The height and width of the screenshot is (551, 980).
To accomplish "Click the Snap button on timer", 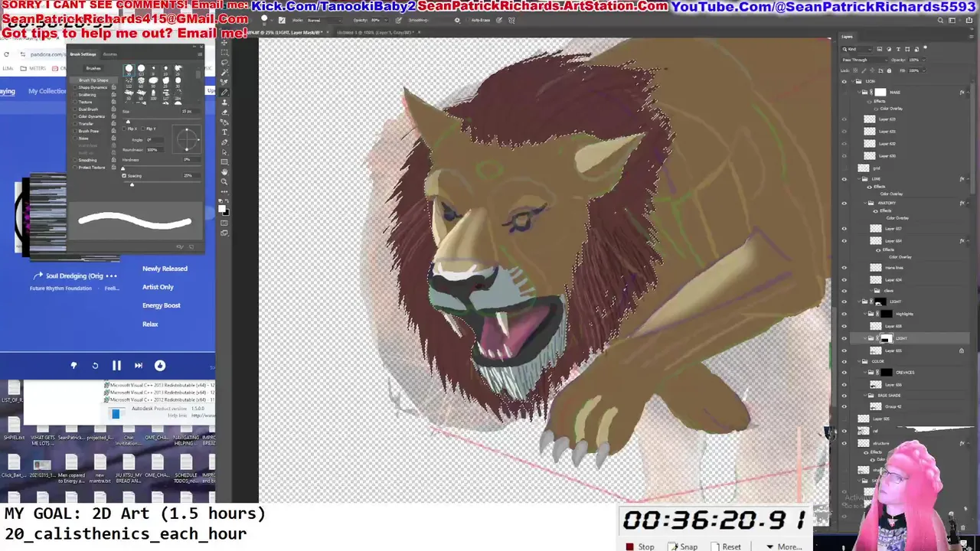I will coord(683,546).
